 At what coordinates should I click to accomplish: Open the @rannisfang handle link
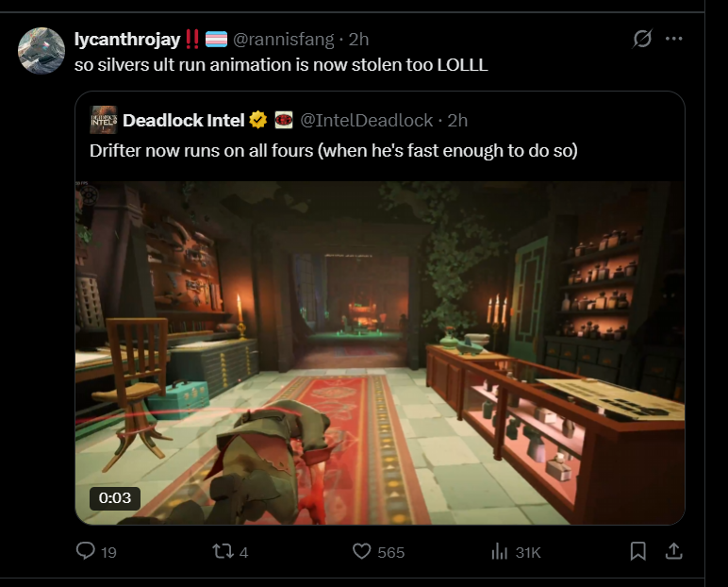point(283,40)
